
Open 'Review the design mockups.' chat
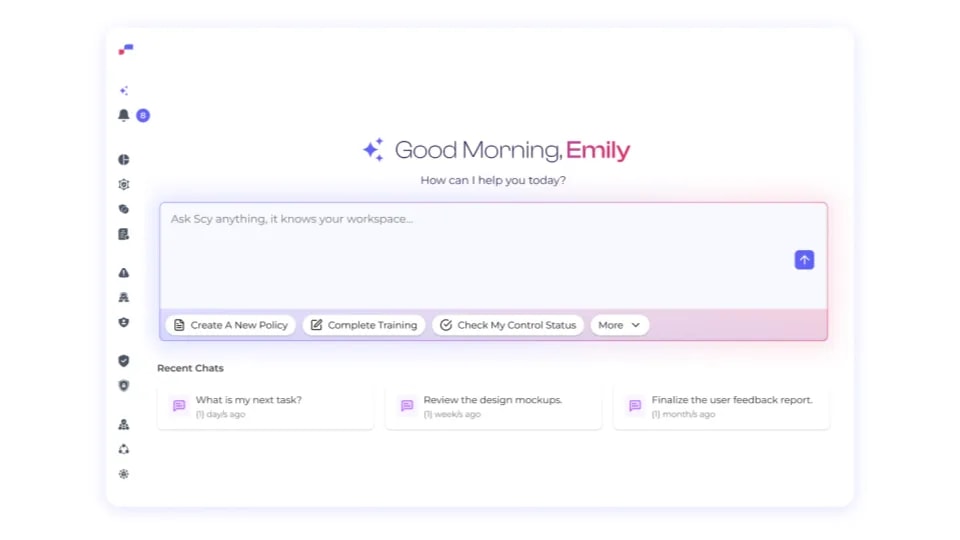point(493,407)
